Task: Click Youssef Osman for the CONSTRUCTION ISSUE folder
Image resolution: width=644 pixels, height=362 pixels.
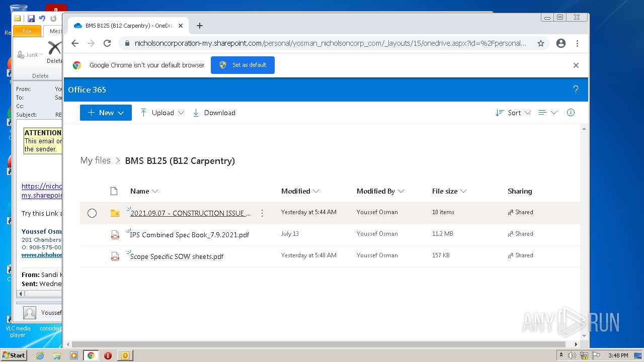Action: (x=377, y=212)
